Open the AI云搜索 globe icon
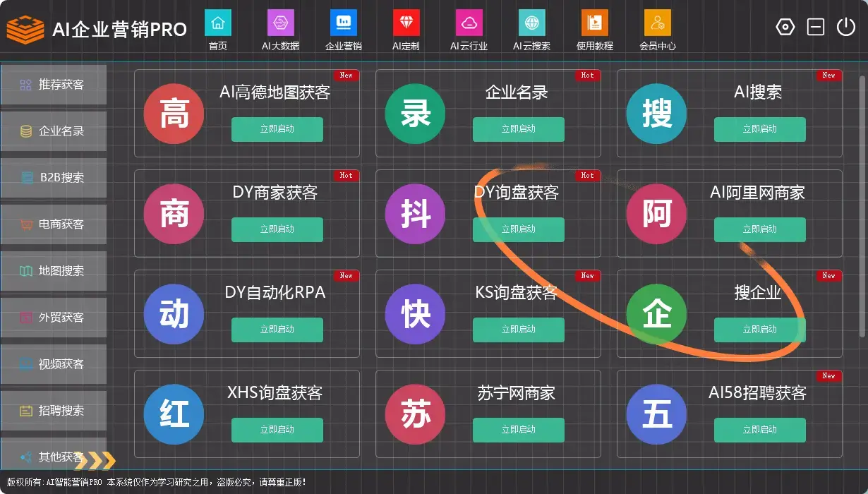The width and height of the screenshot is (868, 494). [x=532, y=23]
